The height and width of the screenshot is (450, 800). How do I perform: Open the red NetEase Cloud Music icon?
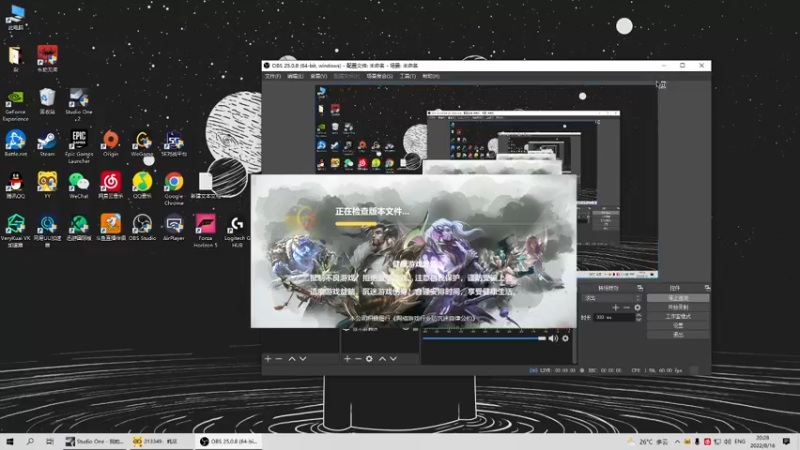point(110,185)
